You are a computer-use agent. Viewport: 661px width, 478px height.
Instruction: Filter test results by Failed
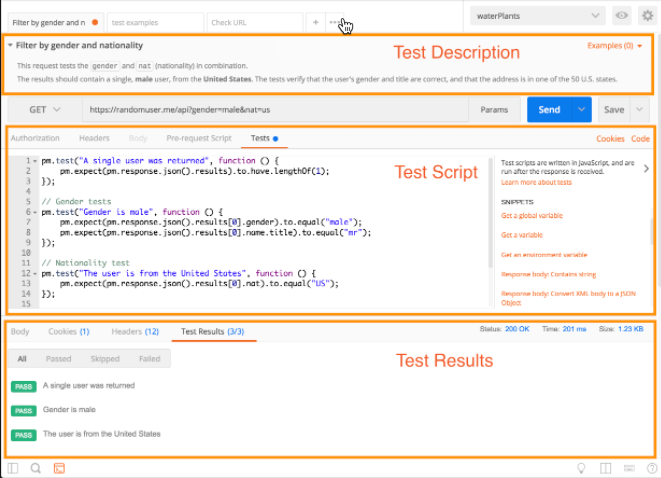pos(150,359)
